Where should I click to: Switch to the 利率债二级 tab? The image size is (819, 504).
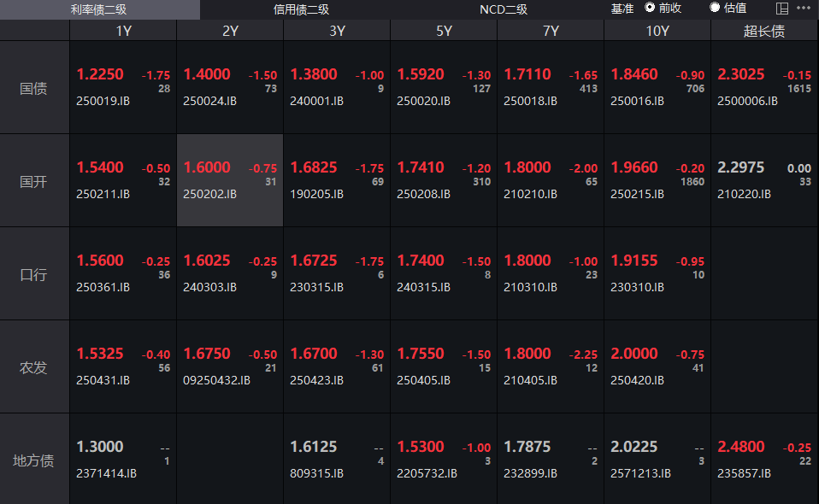click(x=99, y=9)
